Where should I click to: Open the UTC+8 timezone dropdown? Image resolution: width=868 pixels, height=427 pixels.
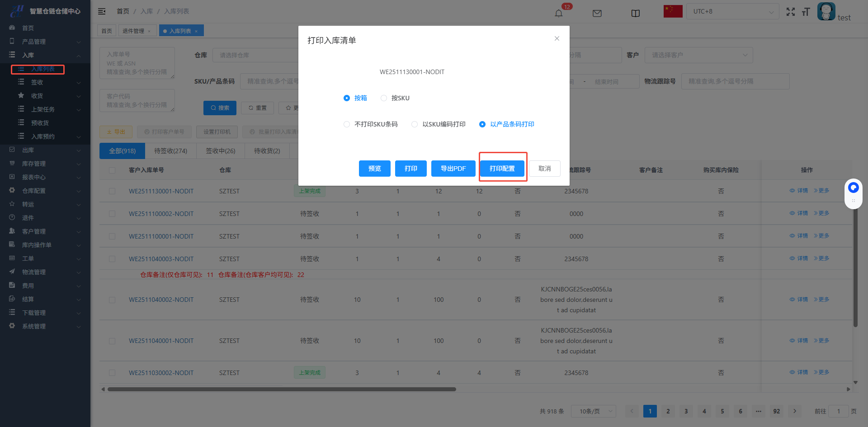click(x=732, y=11)
